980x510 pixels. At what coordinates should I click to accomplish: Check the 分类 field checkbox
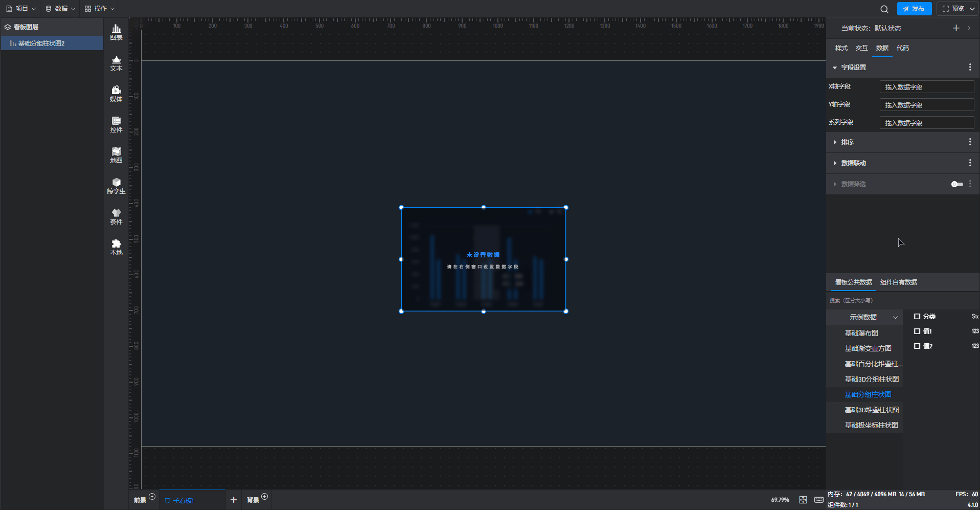pos(917,317)
